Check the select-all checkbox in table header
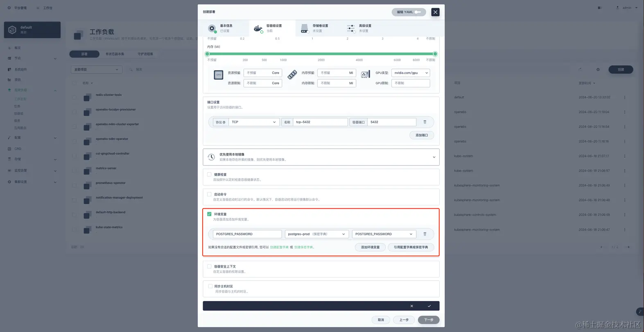The image size is (644, 332). click(x=74, y=83)
